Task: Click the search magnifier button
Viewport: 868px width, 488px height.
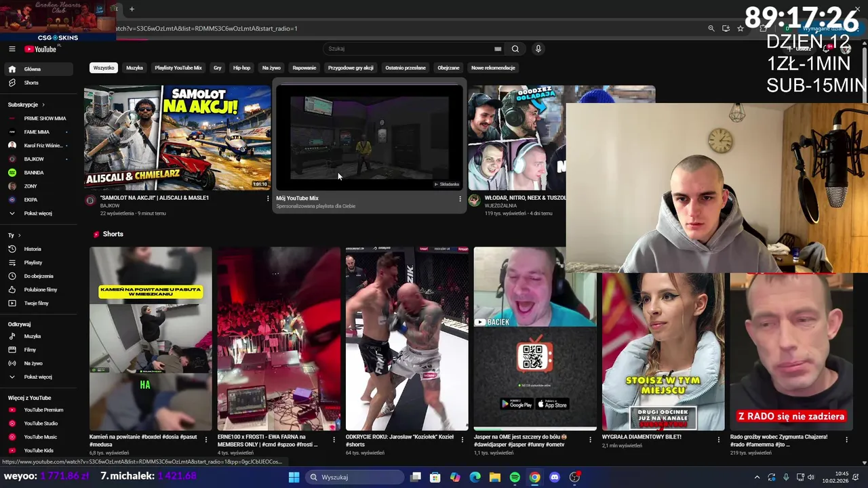Action: [515, 49]
